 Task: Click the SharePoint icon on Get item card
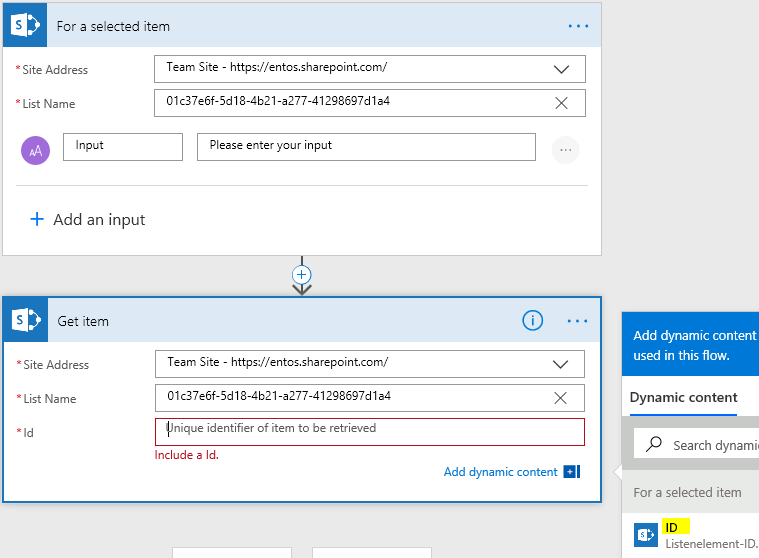pyautogui.click(x=26, y=320)
